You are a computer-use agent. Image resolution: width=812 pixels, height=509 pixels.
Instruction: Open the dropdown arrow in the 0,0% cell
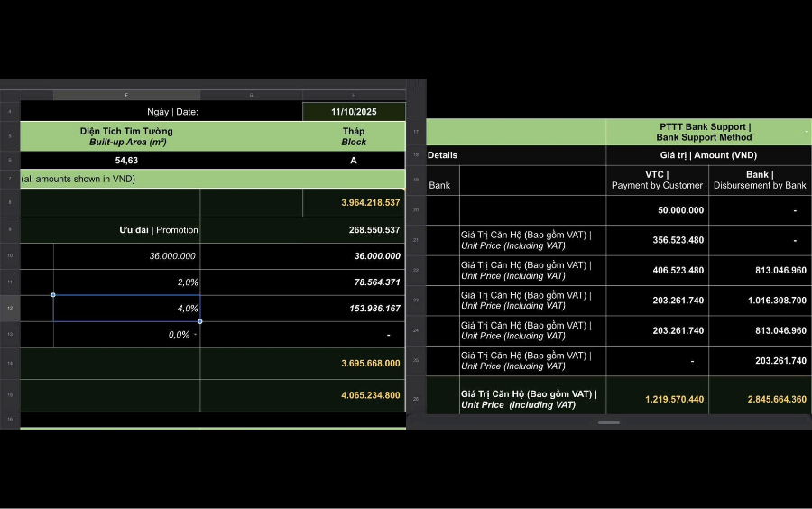coord(195,335)
